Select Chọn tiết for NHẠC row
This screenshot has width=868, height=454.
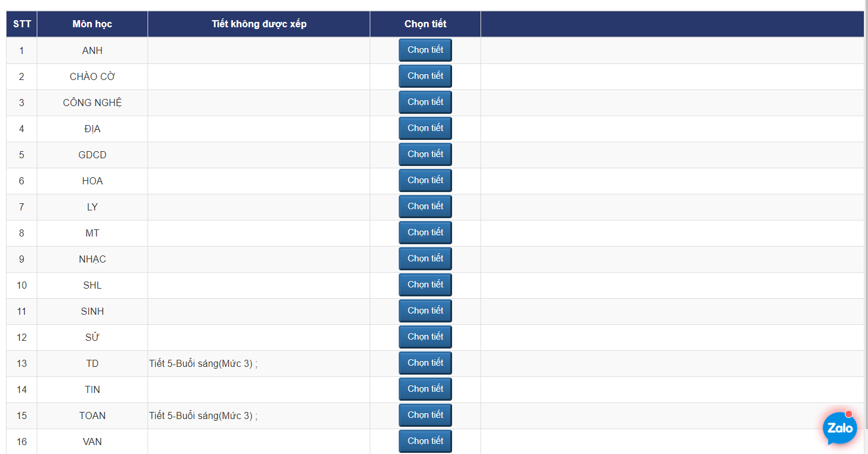tap(425, 259)
